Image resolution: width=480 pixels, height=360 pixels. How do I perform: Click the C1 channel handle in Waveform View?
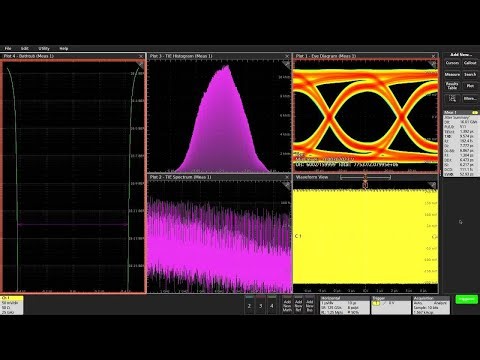pos(298,236)
